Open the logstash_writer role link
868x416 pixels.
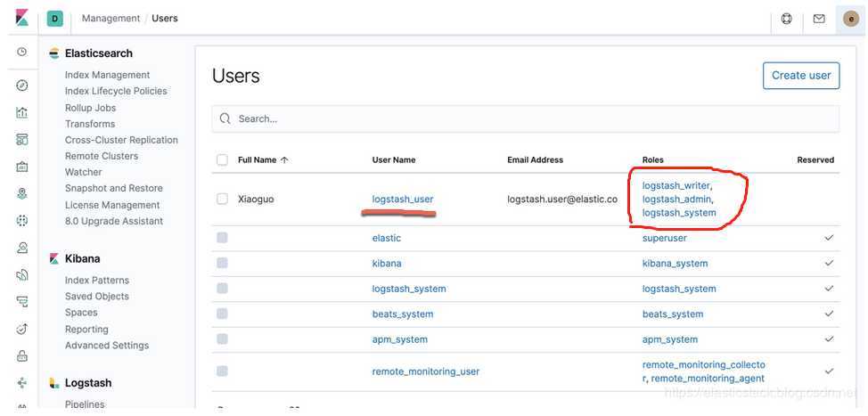[676, 186]
